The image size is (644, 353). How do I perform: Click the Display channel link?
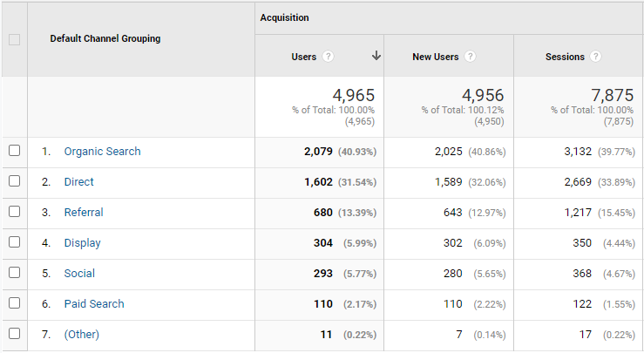tap(82, 243)
